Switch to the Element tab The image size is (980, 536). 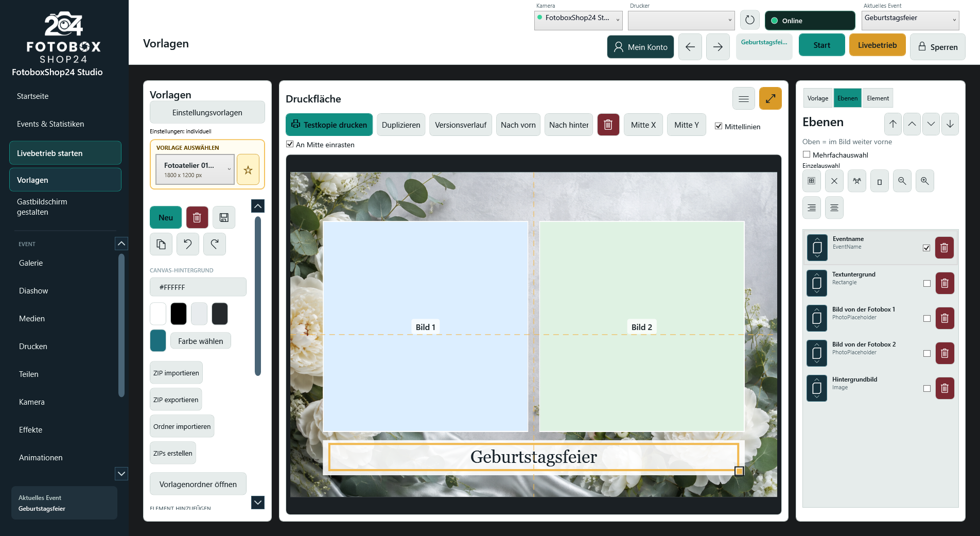pyautogui.click(x=878, y=98)
